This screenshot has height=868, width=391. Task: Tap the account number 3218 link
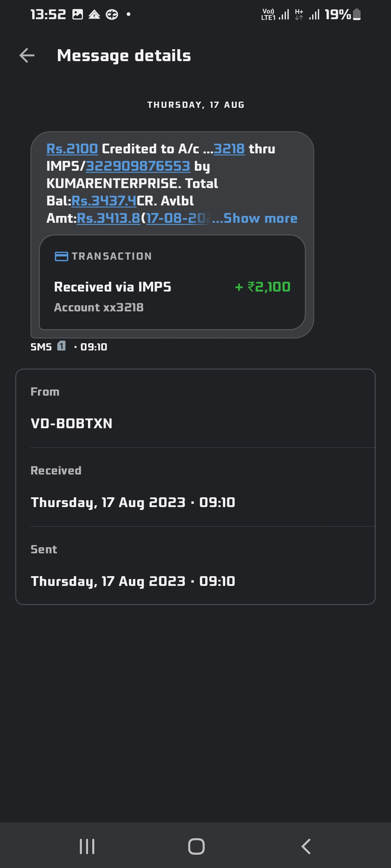pos(229,149)
